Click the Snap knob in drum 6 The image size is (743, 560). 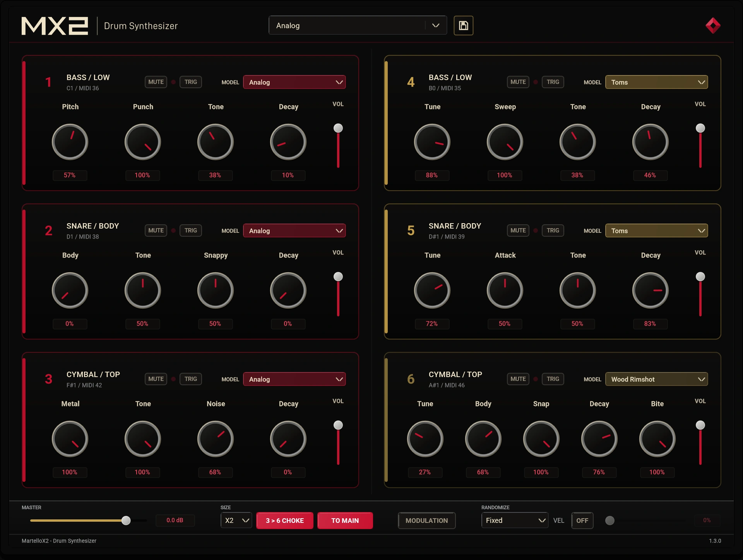[541, 439]
